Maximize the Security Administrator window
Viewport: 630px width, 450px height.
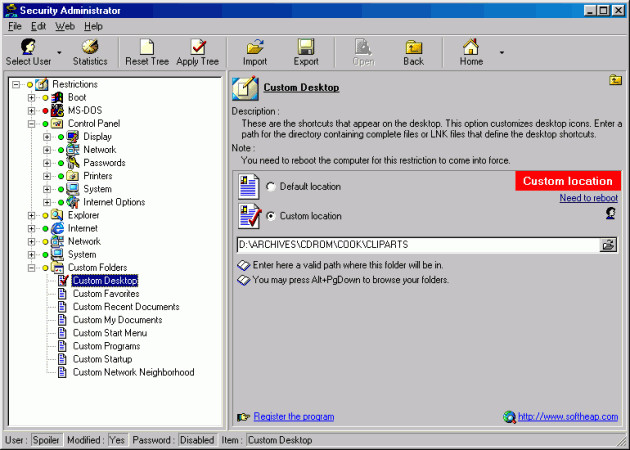point(603,10)
